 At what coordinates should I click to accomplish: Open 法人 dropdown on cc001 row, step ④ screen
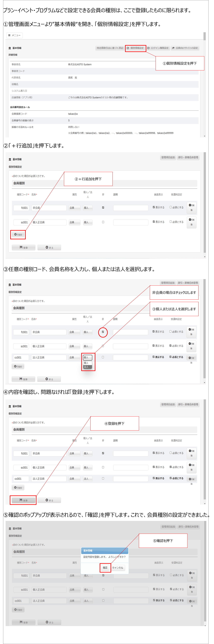(x=88, y=479)
